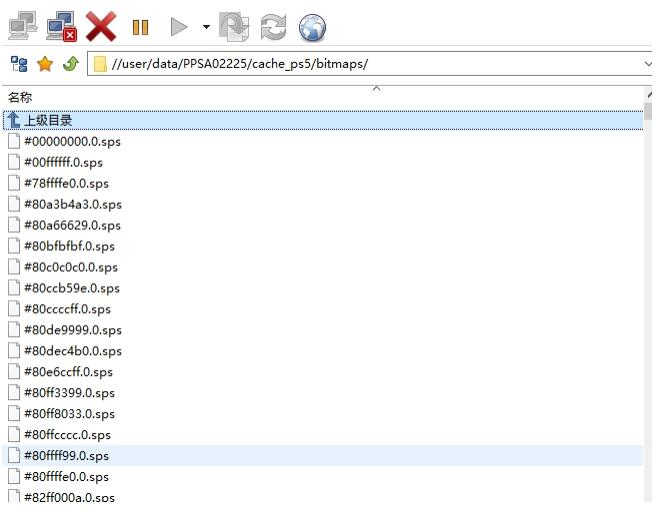Click the disconnect from server icon
This screenshot has width=656, height=530.
[62, 26]
